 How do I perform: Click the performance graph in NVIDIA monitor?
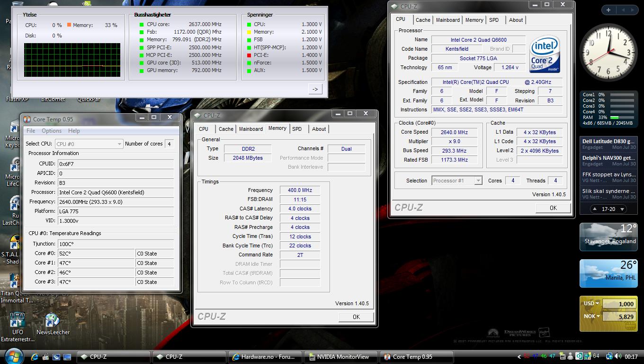click(72, 60)
